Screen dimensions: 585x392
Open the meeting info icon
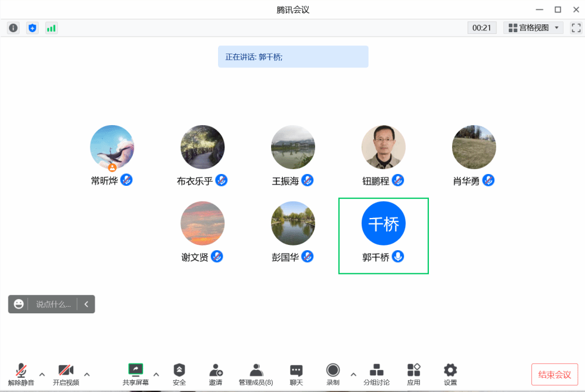coord(13,28)
